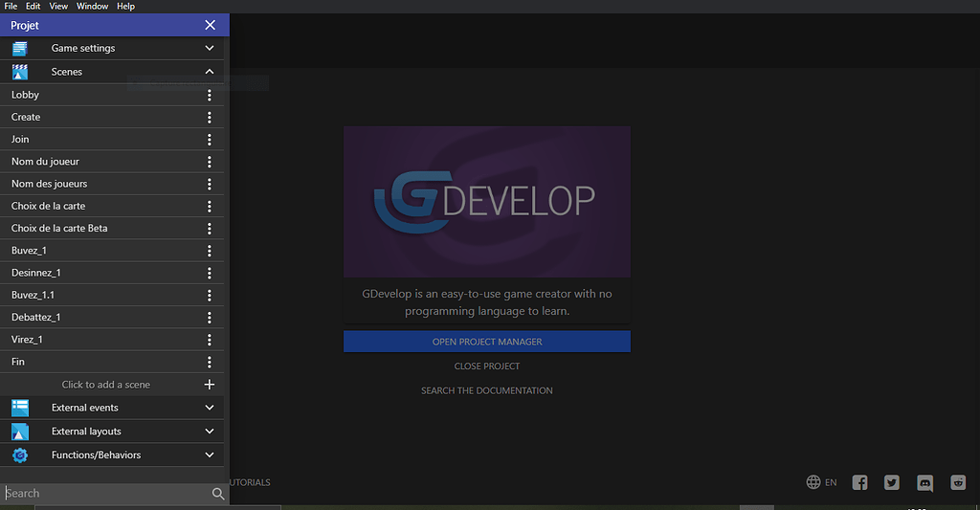Expand the External events section chevron
The width and height of the screenshot is (980, 510).
point(210,408)
